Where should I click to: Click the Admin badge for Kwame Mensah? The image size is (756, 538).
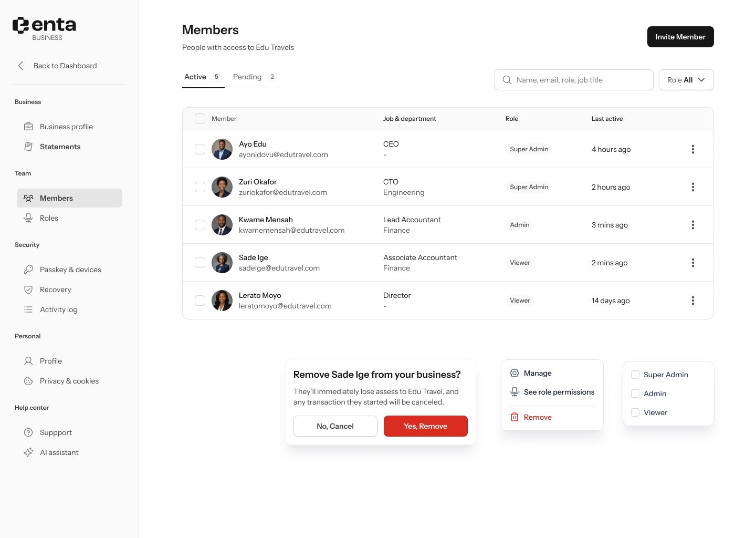(520, 225)
